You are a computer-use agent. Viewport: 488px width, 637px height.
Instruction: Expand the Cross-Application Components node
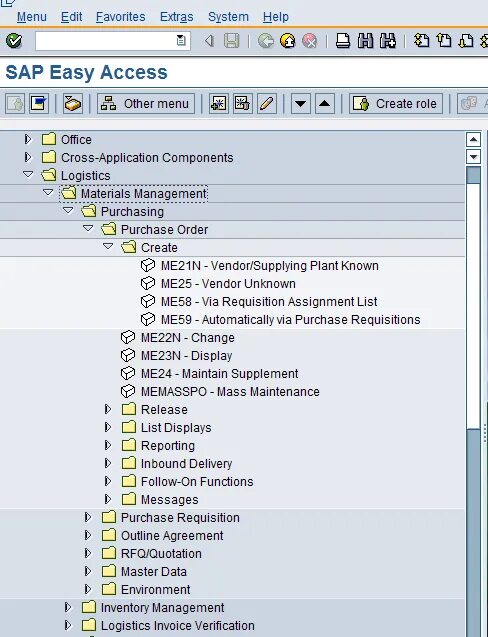click(x=28, y=157)
